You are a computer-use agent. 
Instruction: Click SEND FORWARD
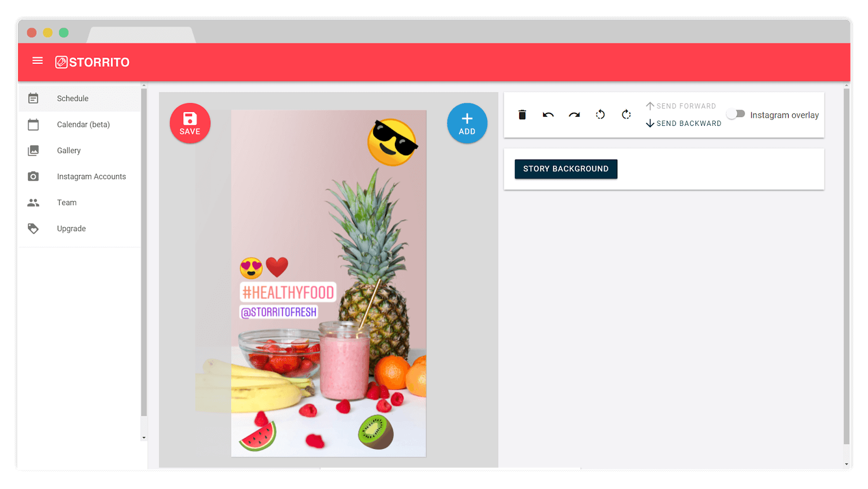(x=681, y=106)
